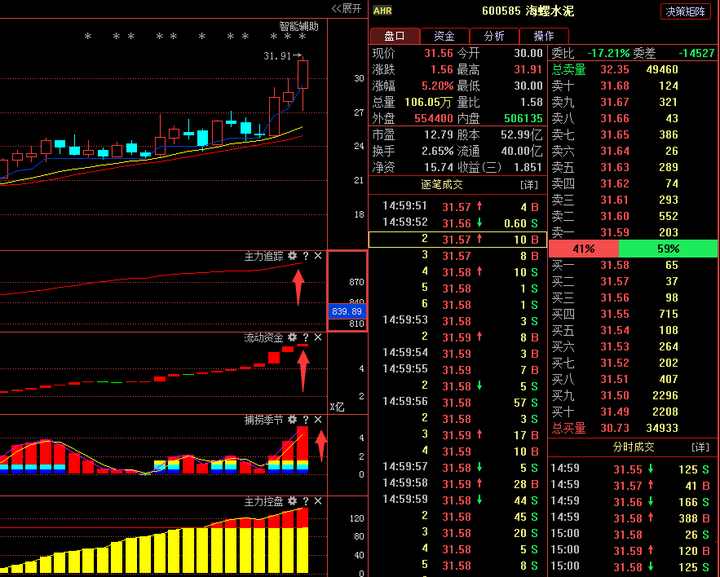Close the 主力控盘 indicator panel
720x577 pixels.
click(318, 501)
